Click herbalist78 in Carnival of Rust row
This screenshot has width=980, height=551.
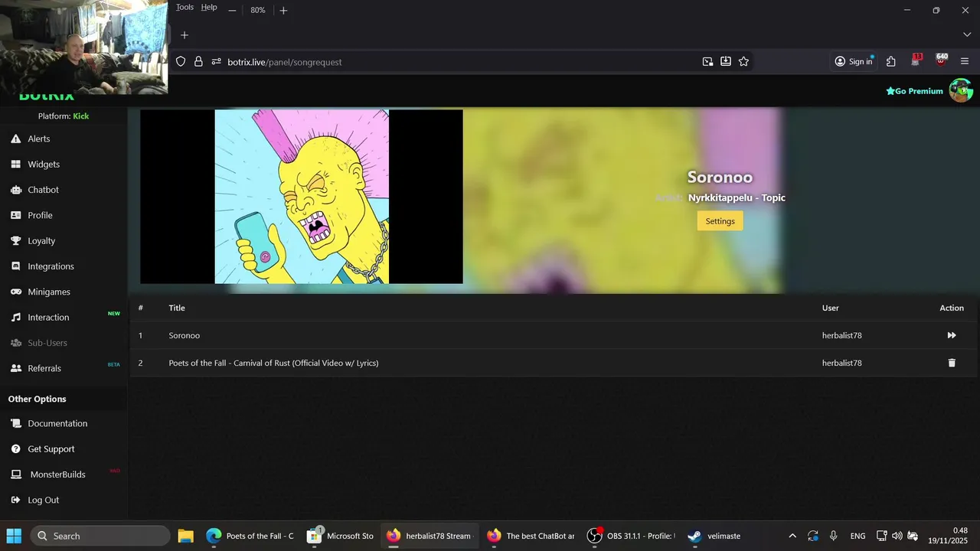pos(842,363)
